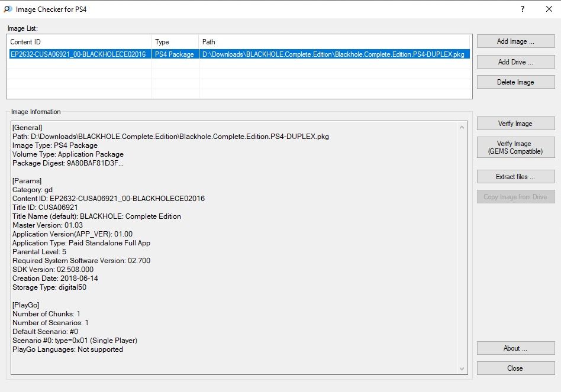Viewport: 561px width, 392px height.
Task: Click Verify Image (GEMS Compatible) button
Action: pos(515,147)
